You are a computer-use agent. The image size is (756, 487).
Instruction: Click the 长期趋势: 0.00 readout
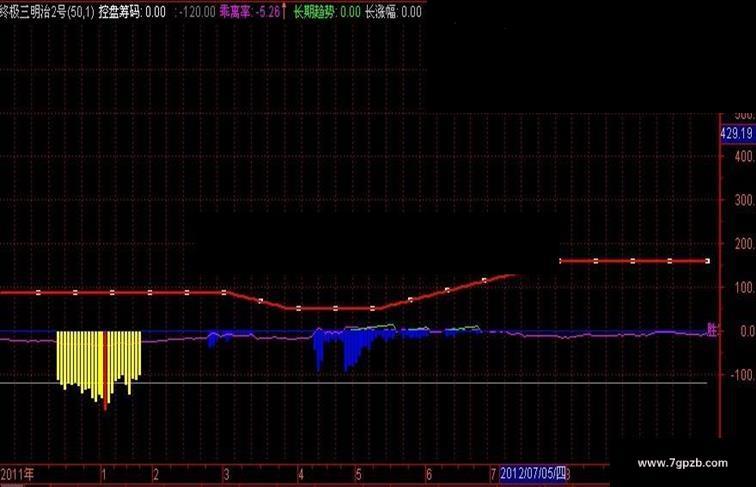pyautogui.click(x=327, y=12)
